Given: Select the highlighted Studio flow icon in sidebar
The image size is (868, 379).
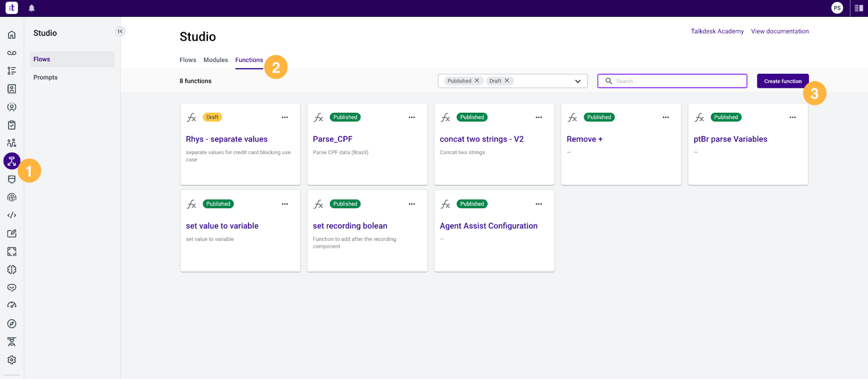Looking at the screenshot, I should pos(11,161).
